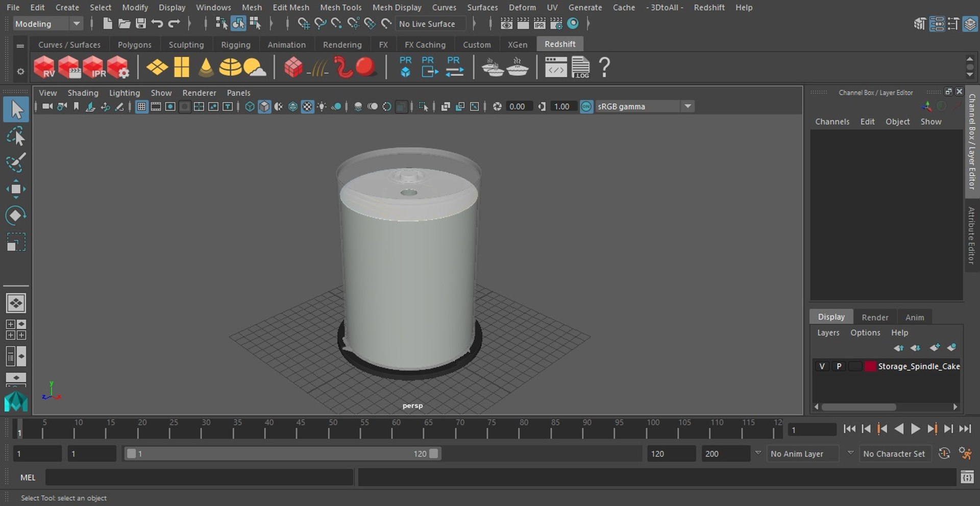The image size is (980, 506).
Task: Select the Scale tool
Action: pyautogui.click(x=16, y=242)
